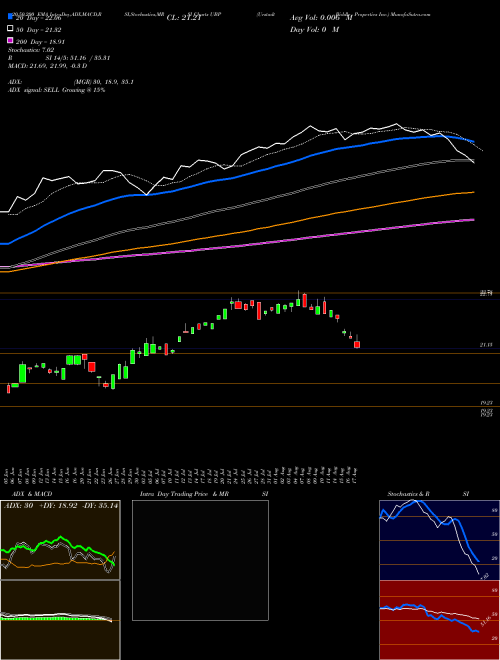Click the 7.02 value on the Stochastics chart

click(x=484, y=575)
